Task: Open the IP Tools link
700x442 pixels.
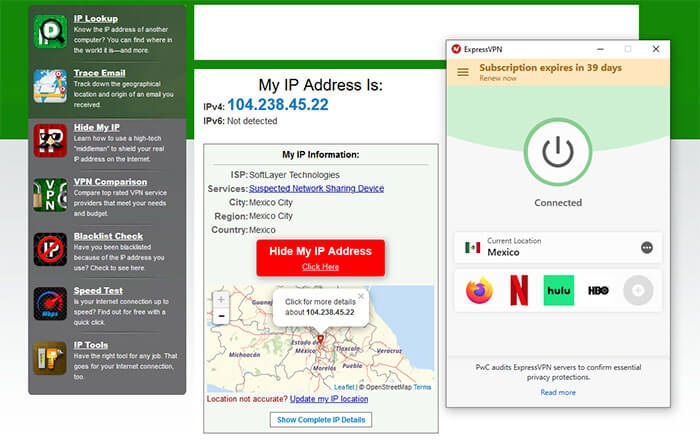Action: coord(91,345)
